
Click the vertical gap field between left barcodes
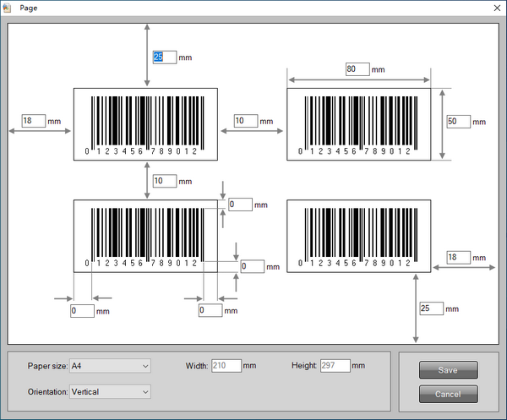pos(164,181)
